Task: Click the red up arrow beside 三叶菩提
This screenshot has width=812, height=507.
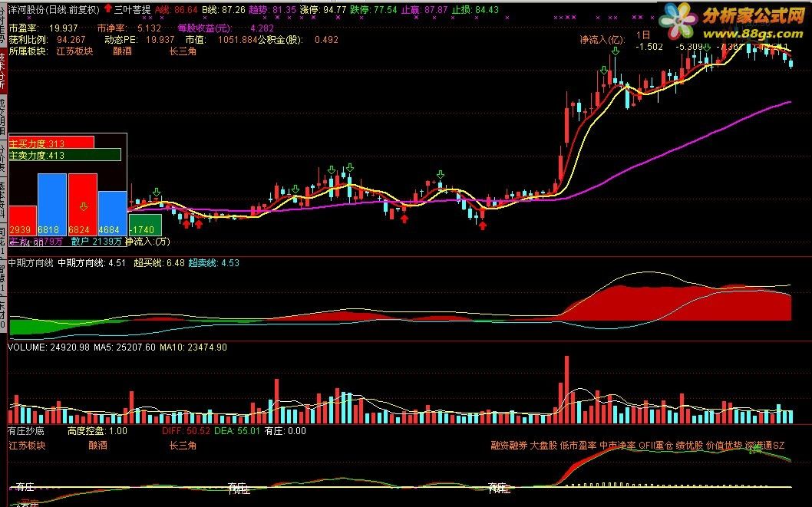Action: point(107,8)
